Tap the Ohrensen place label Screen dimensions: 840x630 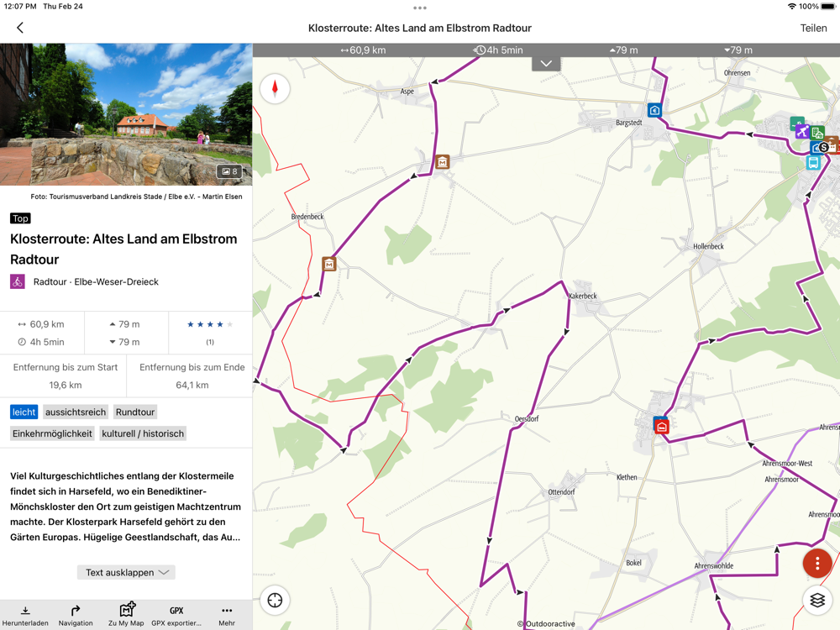pyautogui.click(x=738, y=73)
